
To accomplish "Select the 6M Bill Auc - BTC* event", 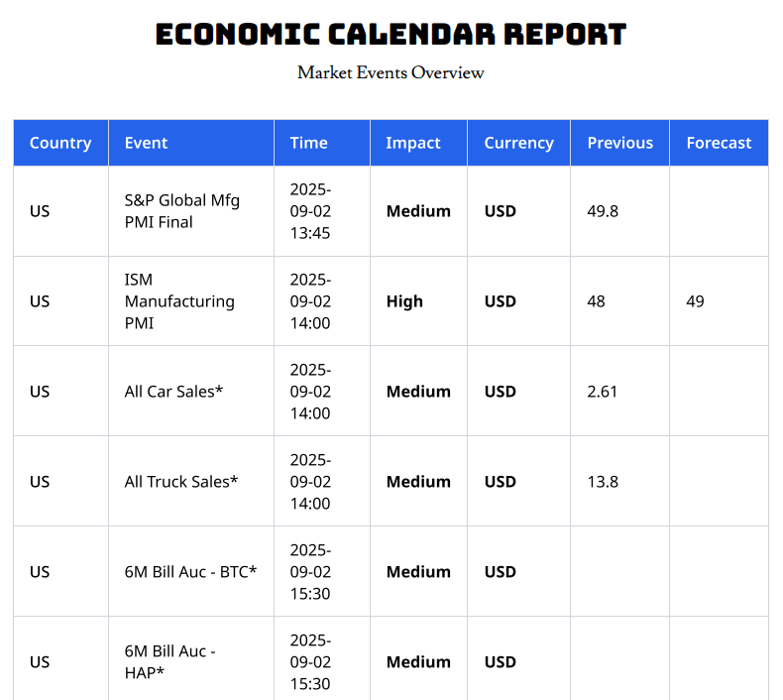I will pyautogui.click(x=190, y=572).
